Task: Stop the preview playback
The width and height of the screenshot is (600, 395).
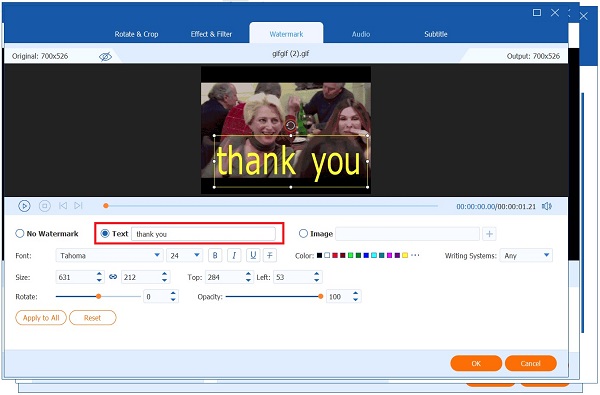Action: [45, 206]
